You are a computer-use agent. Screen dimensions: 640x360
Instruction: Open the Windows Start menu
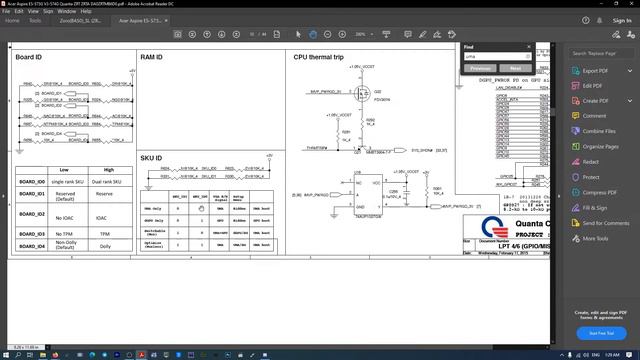[x=6, y=355]
